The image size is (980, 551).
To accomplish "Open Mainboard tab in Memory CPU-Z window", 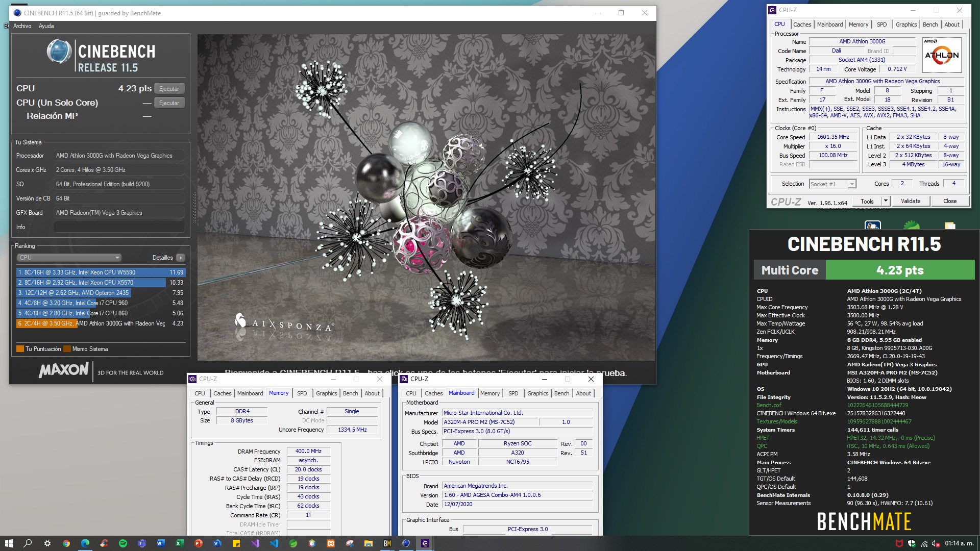I will pos(250,393).
